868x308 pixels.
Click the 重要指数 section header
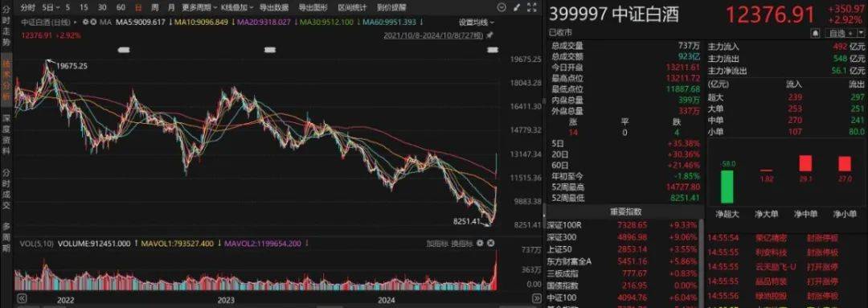625,211
